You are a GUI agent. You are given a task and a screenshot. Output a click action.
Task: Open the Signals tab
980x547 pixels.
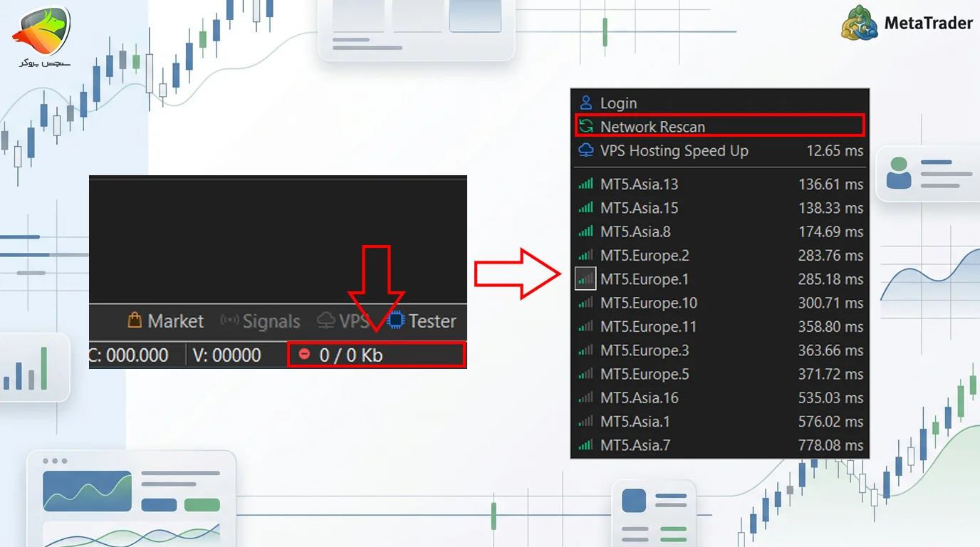pyautogui.click(x=261, y=321)
